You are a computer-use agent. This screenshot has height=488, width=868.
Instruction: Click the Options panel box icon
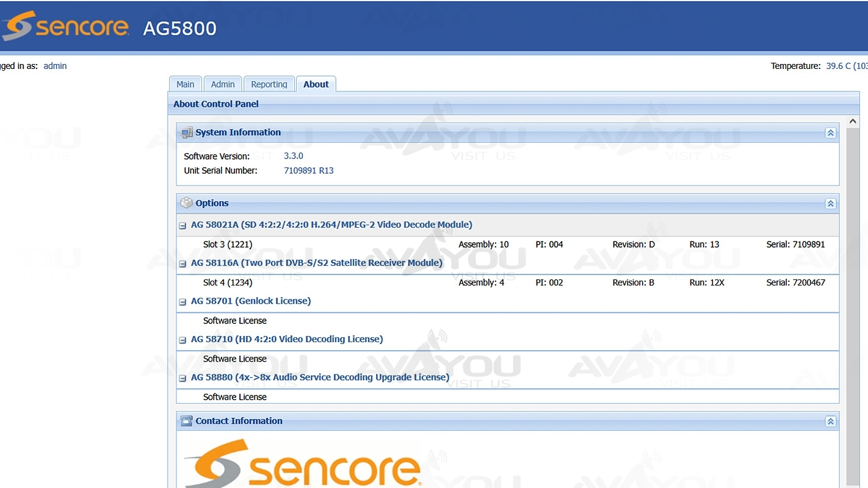point(187,203)
